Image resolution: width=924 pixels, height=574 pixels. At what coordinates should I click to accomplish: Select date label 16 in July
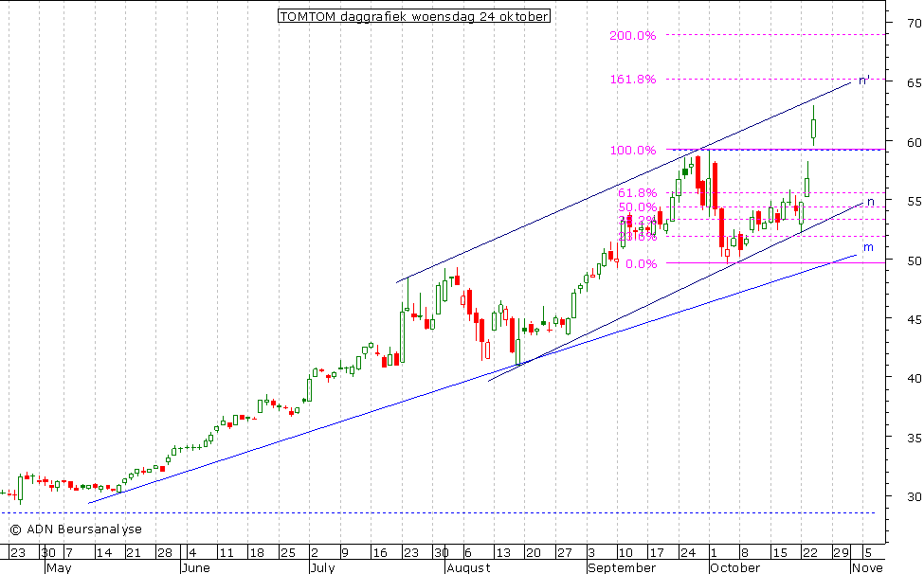(x=379, y=553)
